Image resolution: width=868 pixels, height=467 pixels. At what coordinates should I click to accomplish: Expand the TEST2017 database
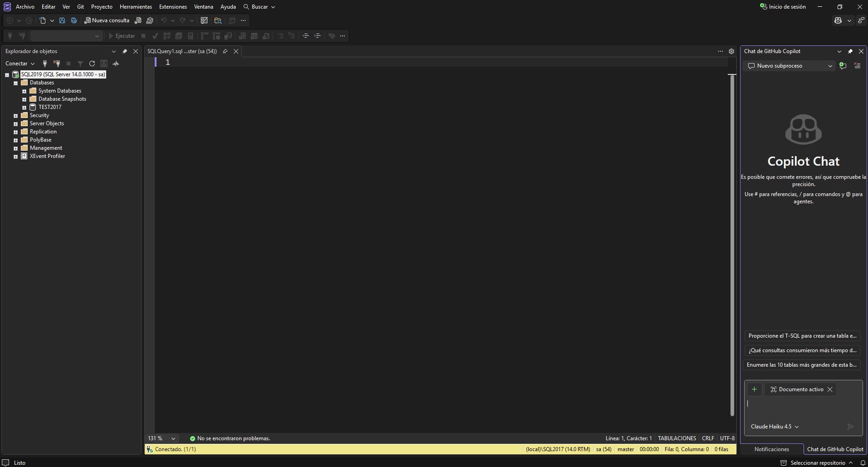(x=24, y=108)
